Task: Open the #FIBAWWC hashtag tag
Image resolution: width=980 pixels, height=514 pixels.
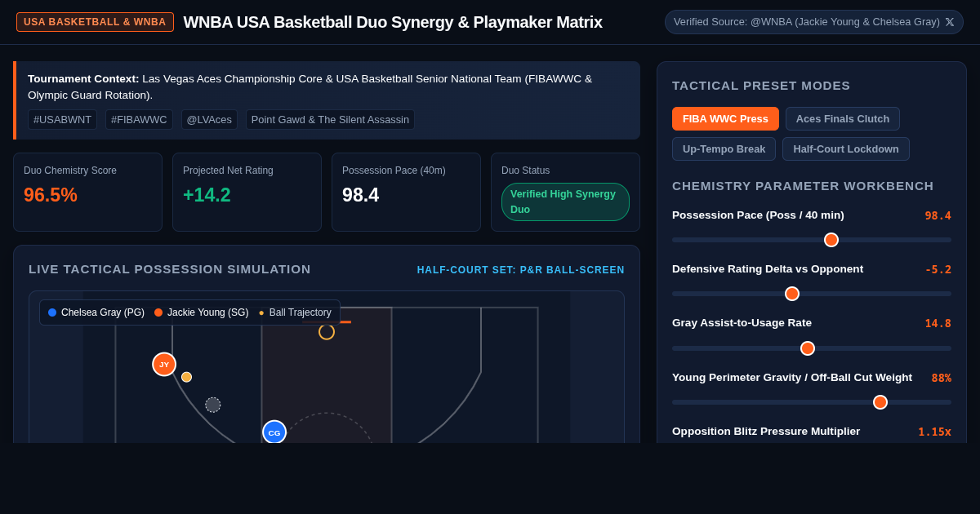Action: 139,120
